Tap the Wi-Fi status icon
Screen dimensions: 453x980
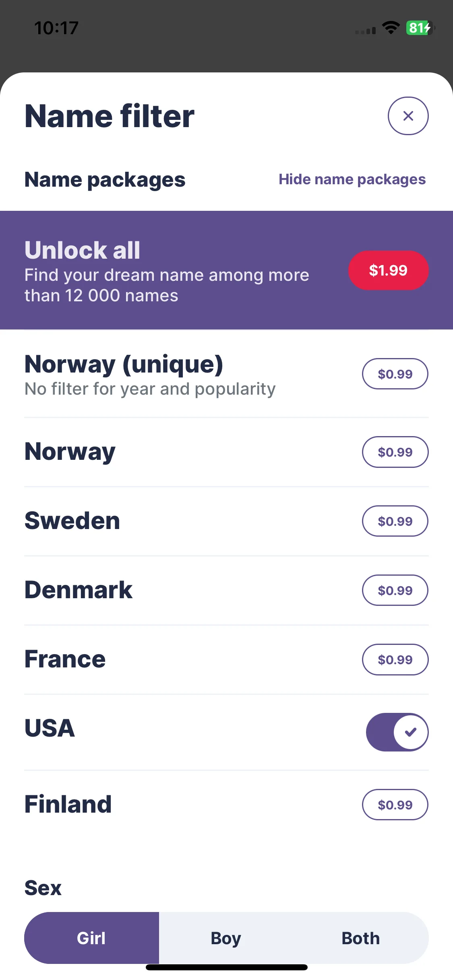391,28
